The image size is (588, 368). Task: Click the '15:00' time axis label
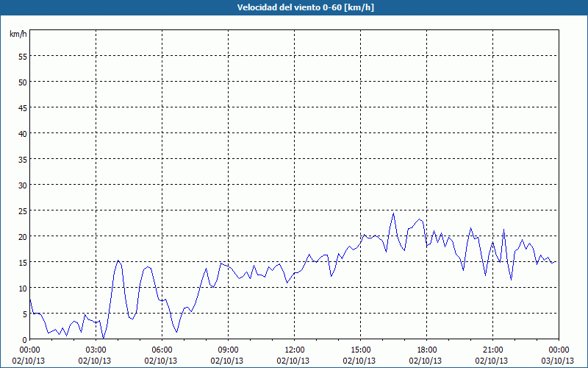(361, 350)
